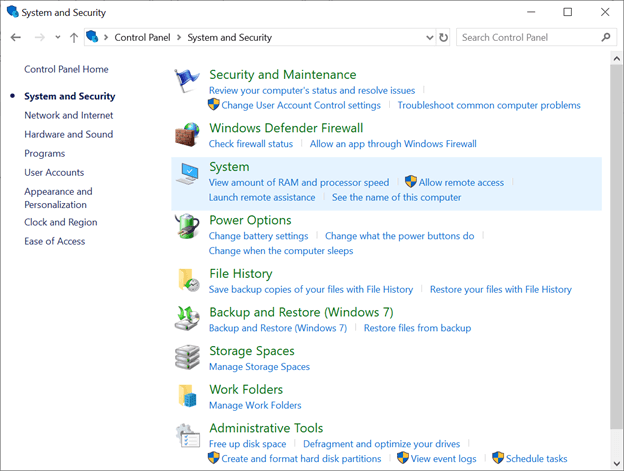The width and height of the screenshot is (624, 471).
Task: Expand the chevron before Control Panel breadcrumb
Action: coord(106,37)
